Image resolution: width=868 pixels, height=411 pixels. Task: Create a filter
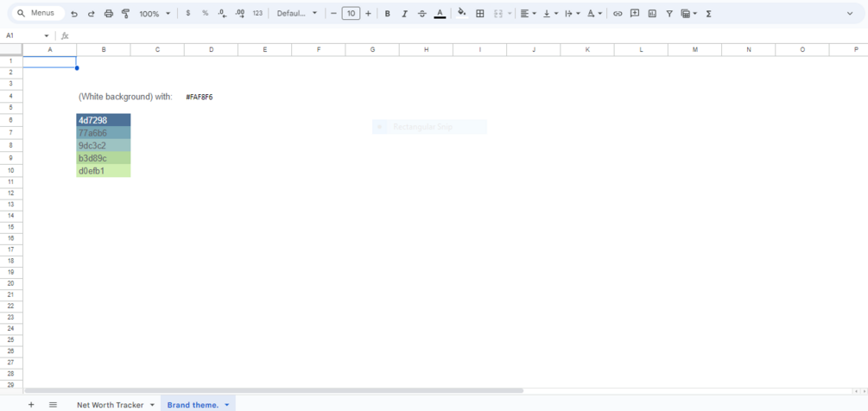669,14
